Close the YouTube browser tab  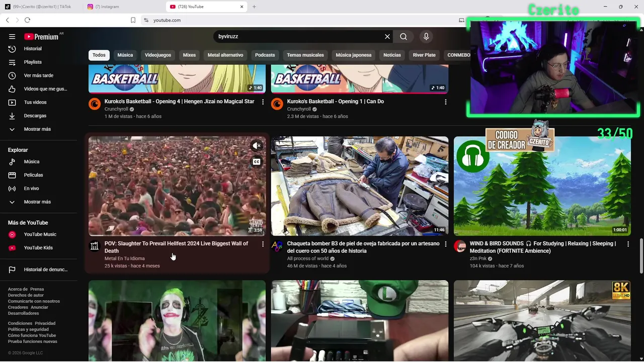point(242,7)
